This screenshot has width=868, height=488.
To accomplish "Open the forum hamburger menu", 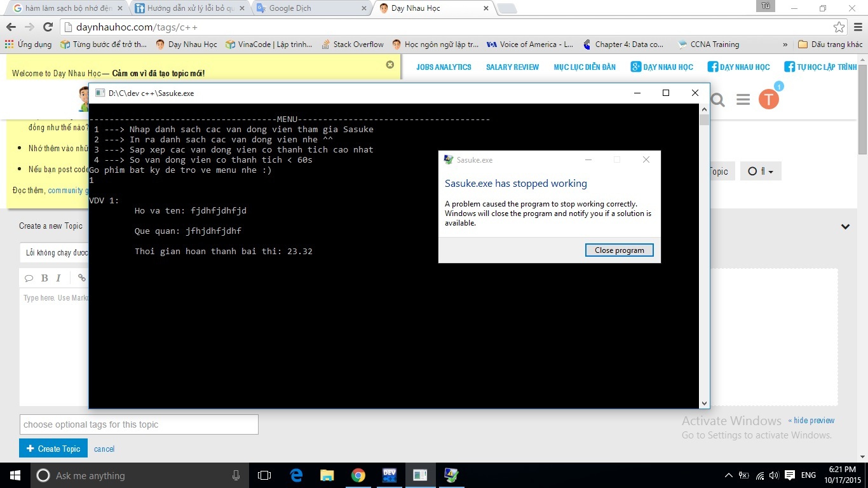I will point(743,100).
